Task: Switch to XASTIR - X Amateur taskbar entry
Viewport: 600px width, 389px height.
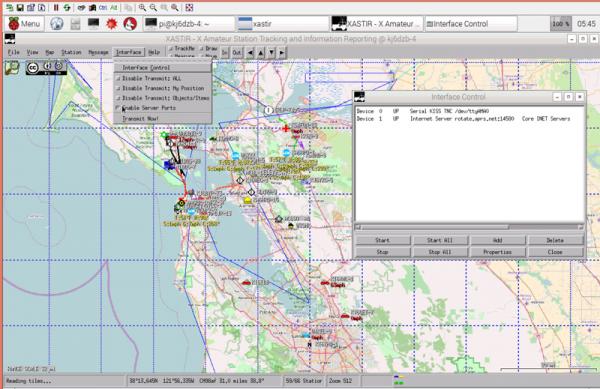Action: point(377,24)
